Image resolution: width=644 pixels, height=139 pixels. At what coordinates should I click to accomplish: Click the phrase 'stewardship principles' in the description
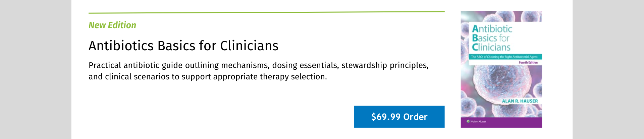[385, 65]
